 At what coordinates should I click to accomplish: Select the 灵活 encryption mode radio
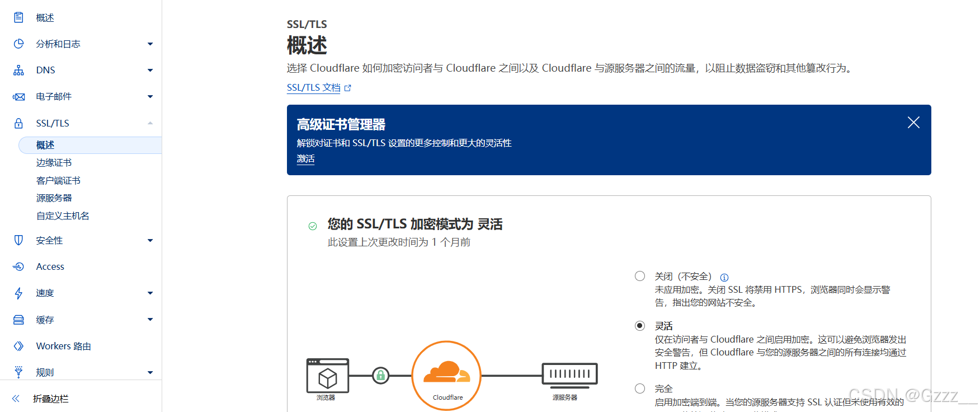tap(640, 326)
